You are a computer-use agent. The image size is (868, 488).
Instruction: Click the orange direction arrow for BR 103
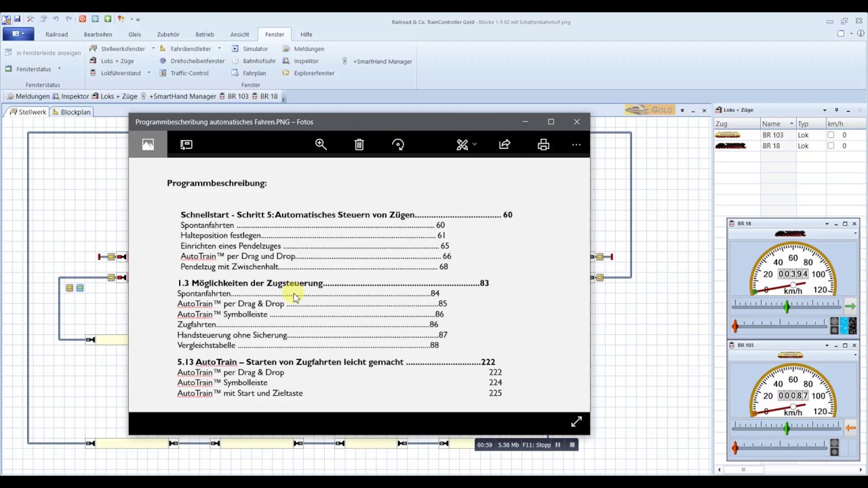[850, 428]
